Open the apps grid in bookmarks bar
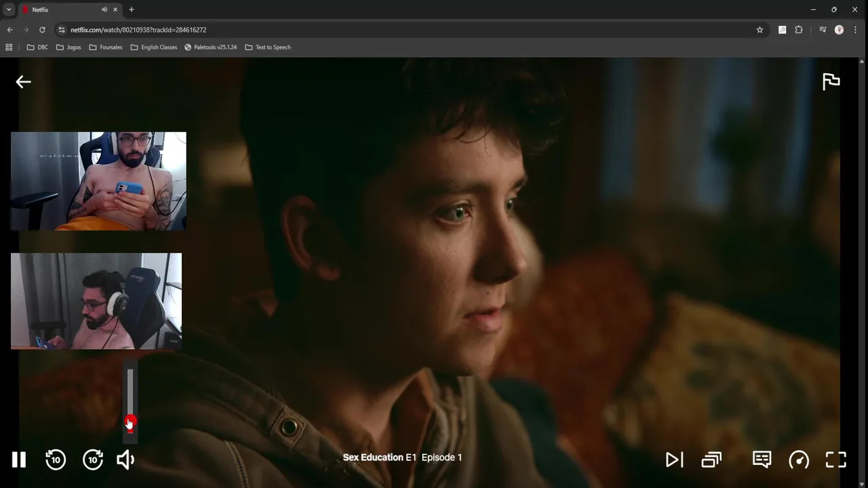 click(x=9, y=47)
